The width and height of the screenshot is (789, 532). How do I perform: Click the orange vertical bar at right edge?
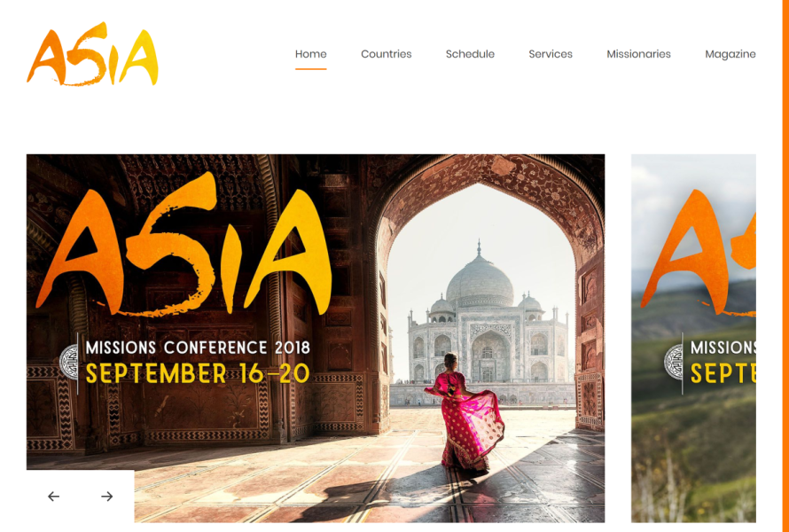(785, 266)
